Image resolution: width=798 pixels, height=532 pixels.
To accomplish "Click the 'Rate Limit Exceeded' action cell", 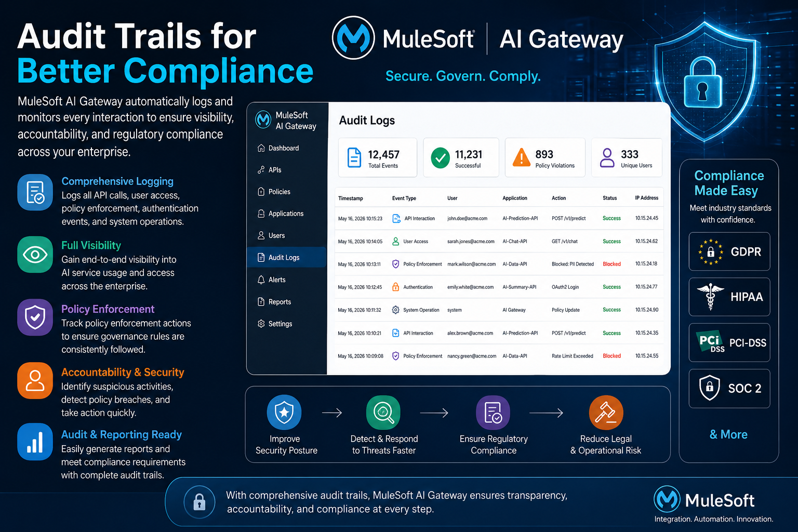I will tap(573, 356).
